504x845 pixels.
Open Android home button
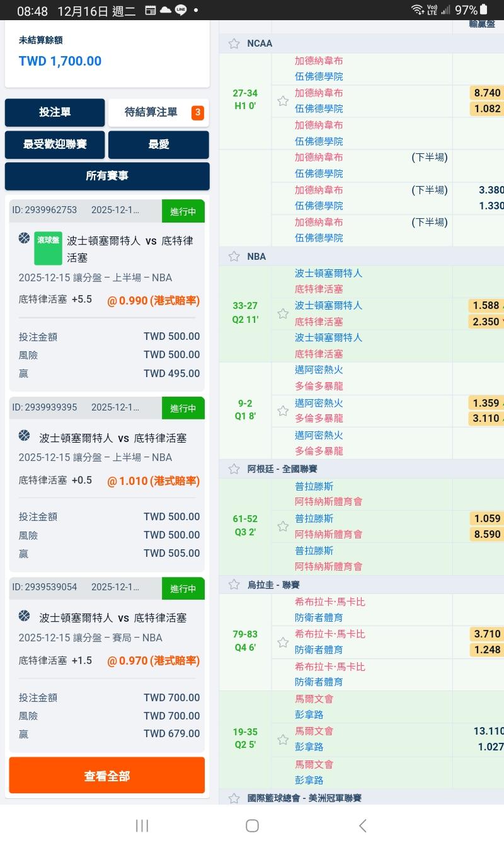252,825
